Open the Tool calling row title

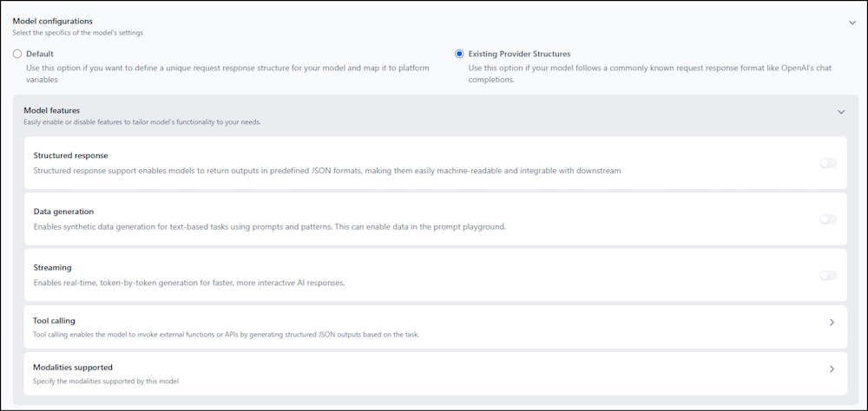[x=54, y=321]
